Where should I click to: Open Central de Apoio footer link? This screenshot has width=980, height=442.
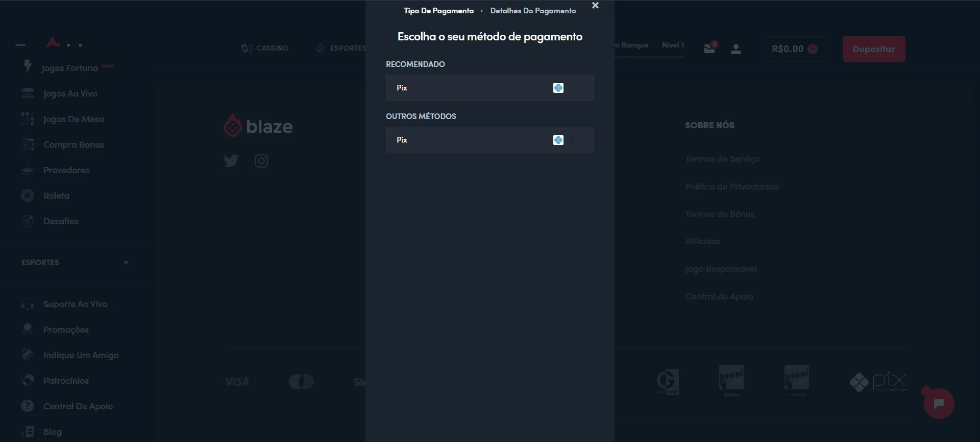(x=719, y=296)
